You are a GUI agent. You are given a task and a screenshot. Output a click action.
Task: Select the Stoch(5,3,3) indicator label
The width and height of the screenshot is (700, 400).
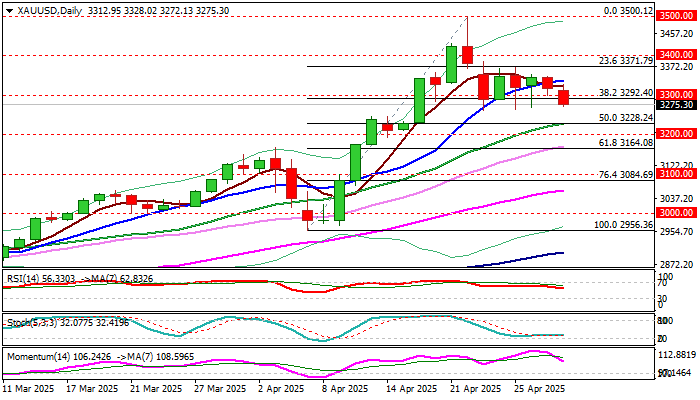(26, 323)
